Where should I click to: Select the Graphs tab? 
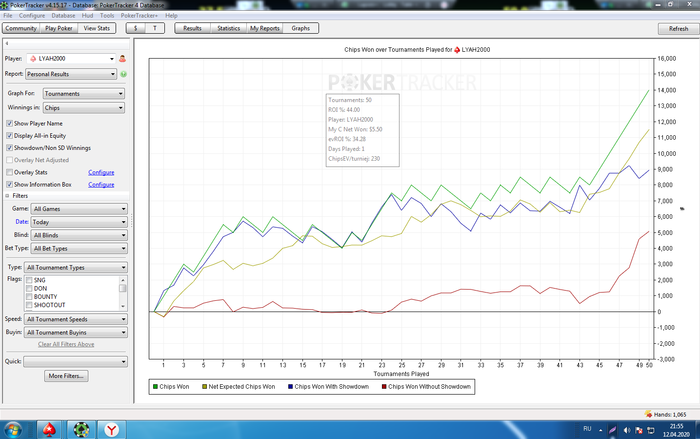coord(300,28)
